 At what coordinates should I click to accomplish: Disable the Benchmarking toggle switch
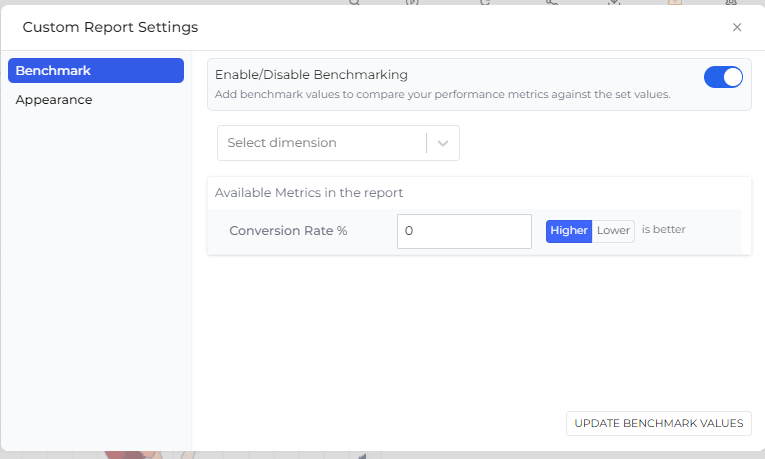click(723, 77)
